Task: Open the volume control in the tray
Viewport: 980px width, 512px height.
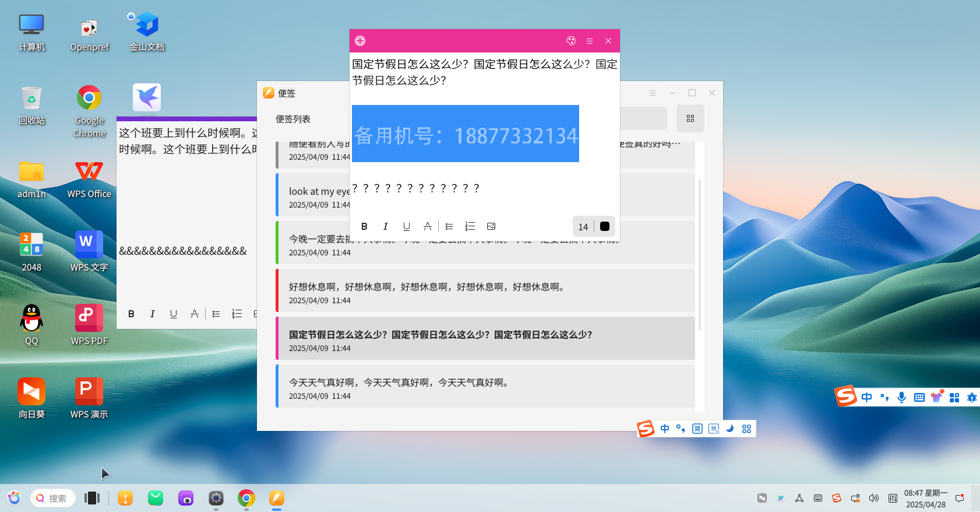Action: point(874,498)
